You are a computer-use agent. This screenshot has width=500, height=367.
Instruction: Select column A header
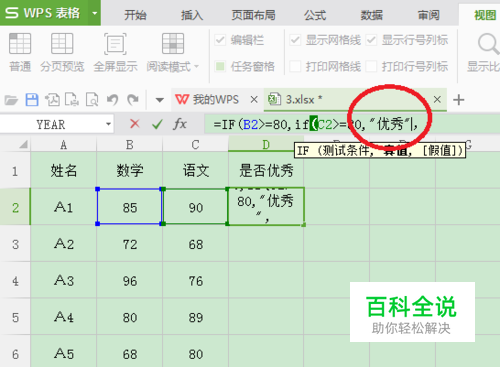click(x=63, y=145)
